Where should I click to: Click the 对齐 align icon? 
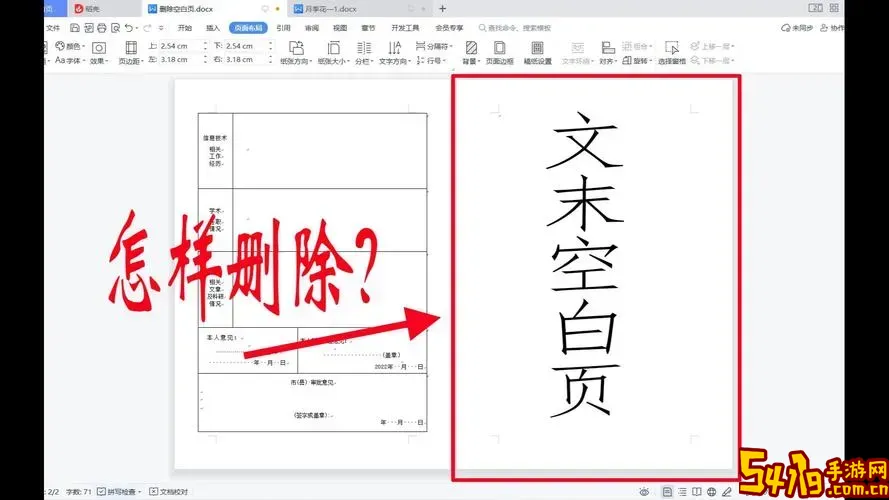[x=608, y=48]
